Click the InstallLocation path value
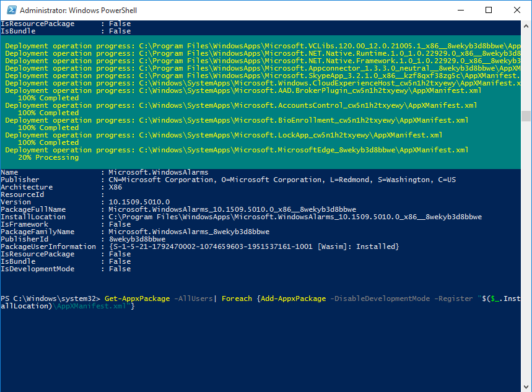Screen dimensions: 532x392 pos(295,217)
